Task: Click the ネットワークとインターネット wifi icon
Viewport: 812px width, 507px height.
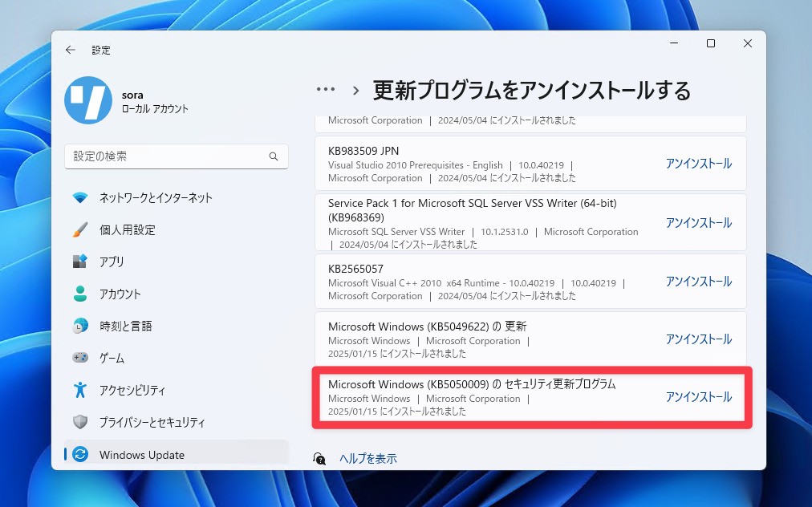Action: point(79,197)
